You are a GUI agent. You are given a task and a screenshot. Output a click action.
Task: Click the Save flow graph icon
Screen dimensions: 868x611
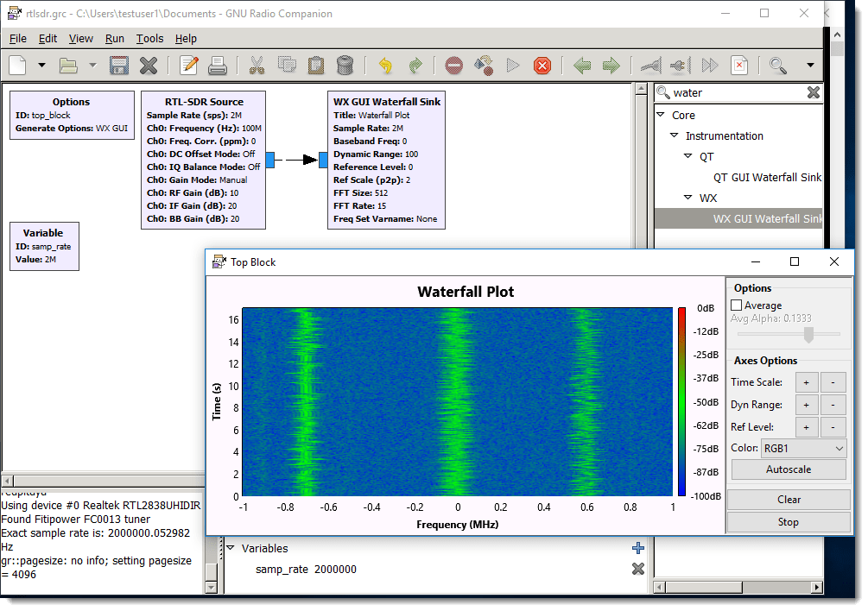pyautogui.click(x=119, y=66)
